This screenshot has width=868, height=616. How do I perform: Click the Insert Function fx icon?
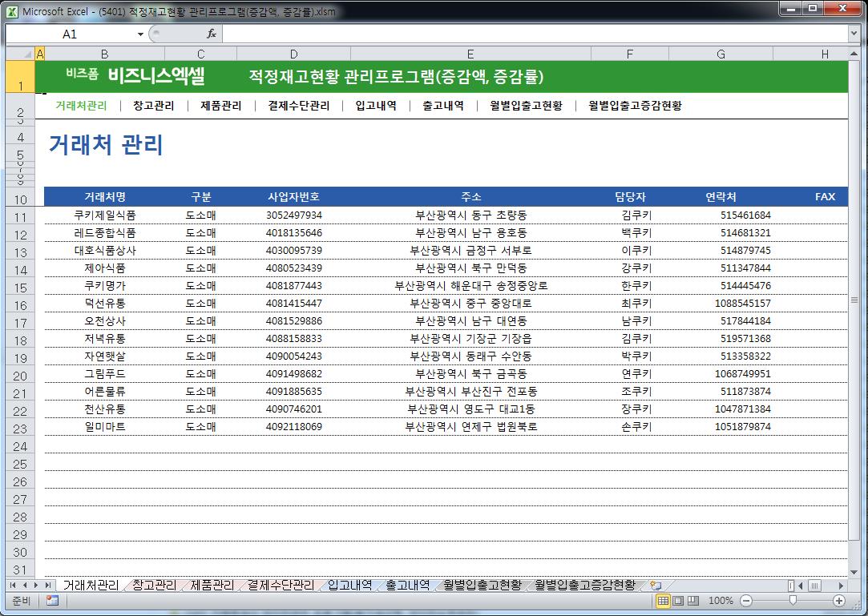coord(212,34)
